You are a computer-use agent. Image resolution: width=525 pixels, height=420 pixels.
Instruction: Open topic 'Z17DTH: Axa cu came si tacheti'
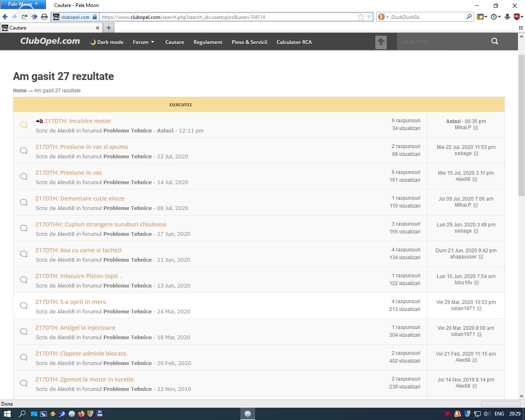pyautogui.click(x=78, y=250)
